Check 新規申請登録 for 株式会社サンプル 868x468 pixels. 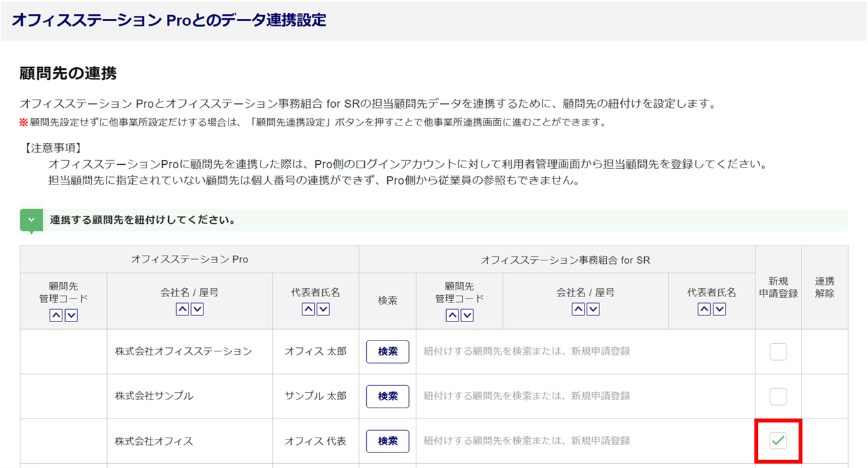[778, 396]
